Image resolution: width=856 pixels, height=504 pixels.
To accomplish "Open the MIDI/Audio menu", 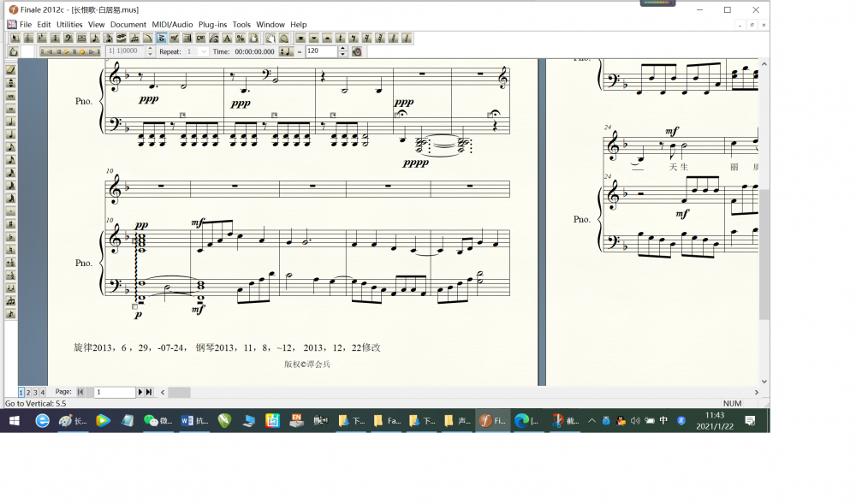I will [172, 25].
